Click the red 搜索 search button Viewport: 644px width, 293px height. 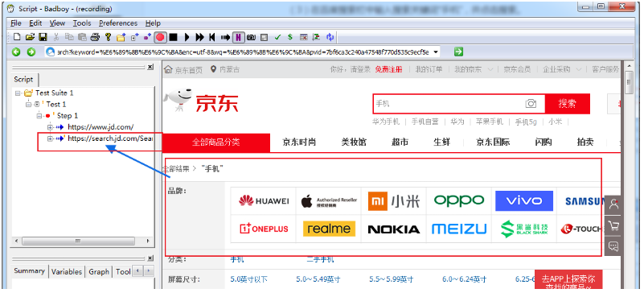pos(567,104)
